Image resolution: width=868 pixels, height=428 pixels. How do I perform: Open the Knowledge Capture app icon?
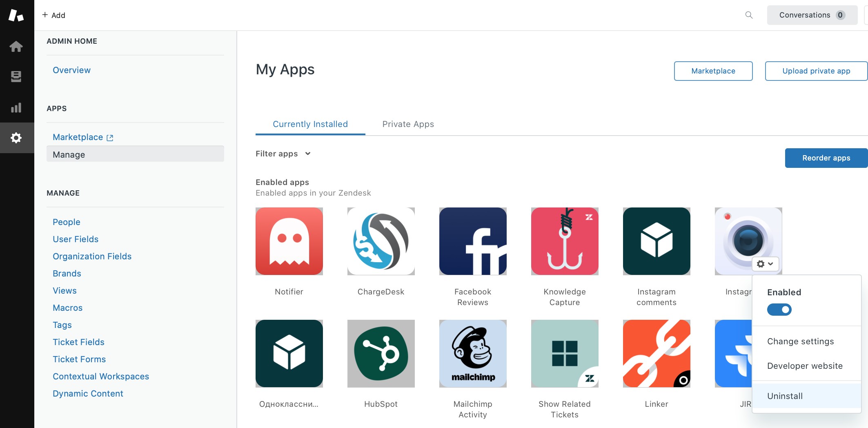point(565,241)
